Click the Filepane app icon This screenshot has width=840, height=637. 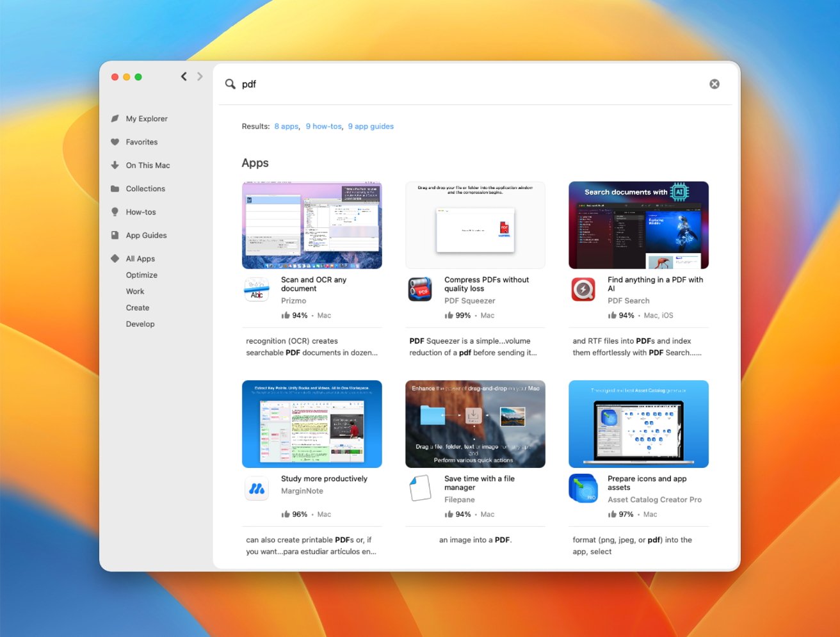(420, 489)
